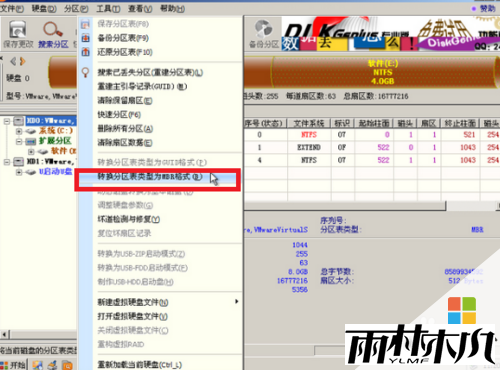Click the next disk right arrow

(x=22, y=61)
